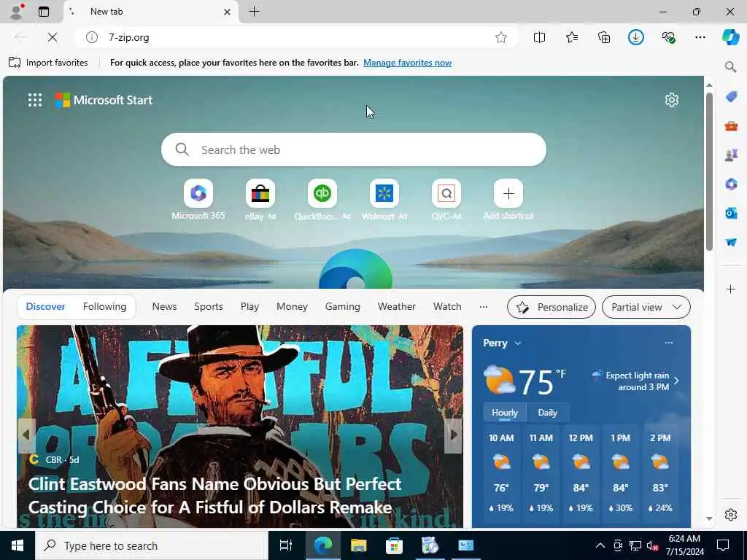Open Microsoft 365 shortcut
Image resolution: width=747 pixels, height=560 pixels.
(x=198, y=200)
